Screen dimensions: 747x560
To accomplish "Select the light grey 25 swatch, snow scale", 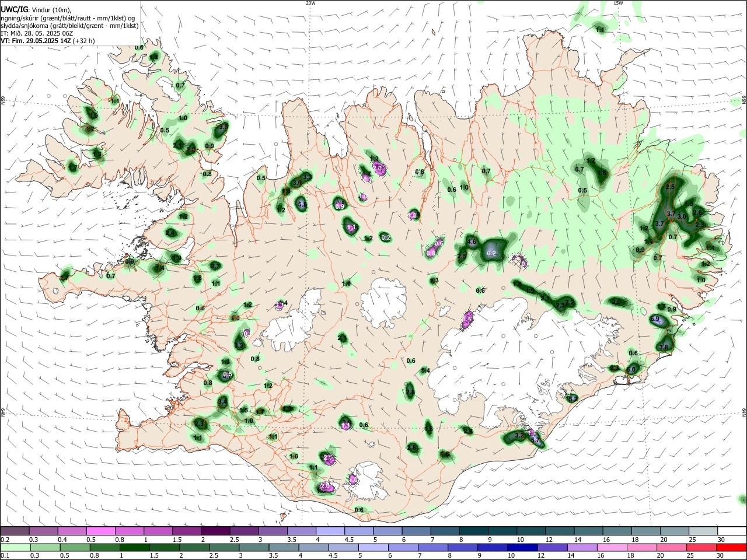I will (703, 531).
